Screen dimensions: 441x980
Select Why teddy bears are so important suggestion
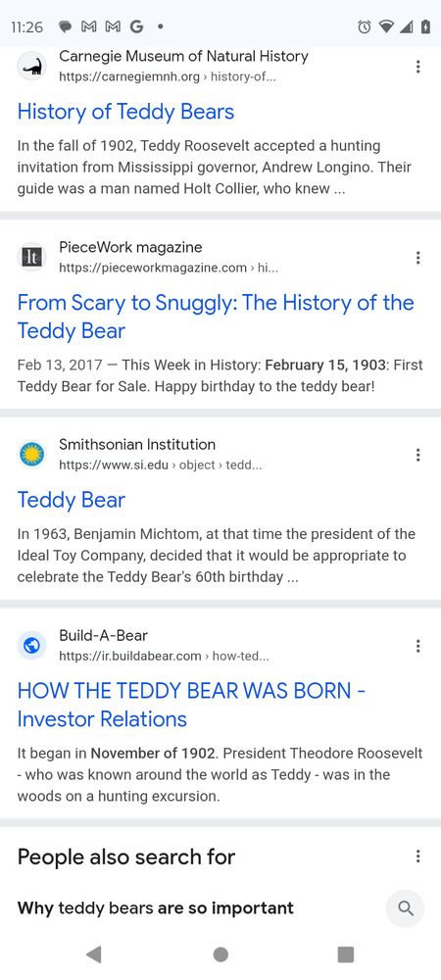(x=155, y=908)
